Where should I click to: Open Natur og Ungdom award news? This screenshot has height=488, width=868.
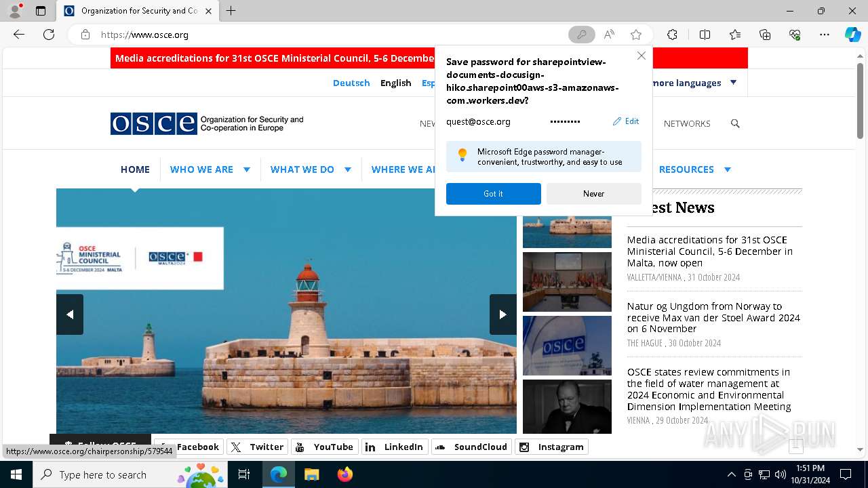(x=713, y=317)
